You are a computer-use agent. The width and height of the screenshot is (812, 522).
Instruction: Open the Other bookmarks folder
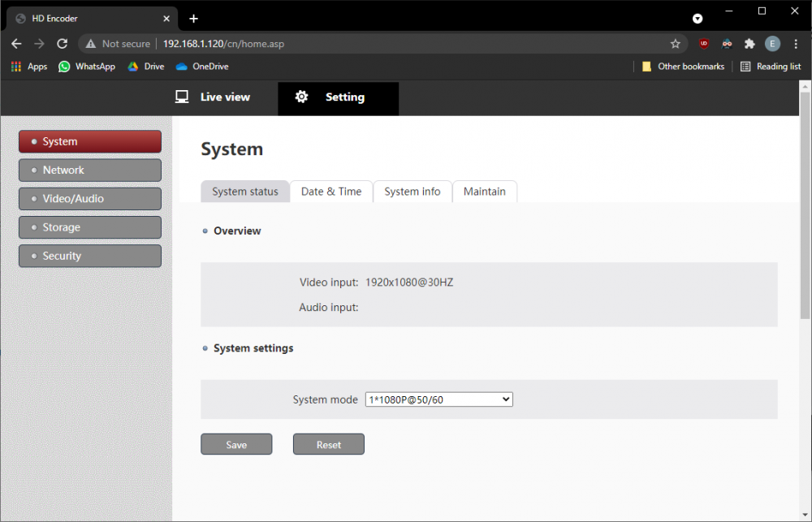[x=683, y=67]
